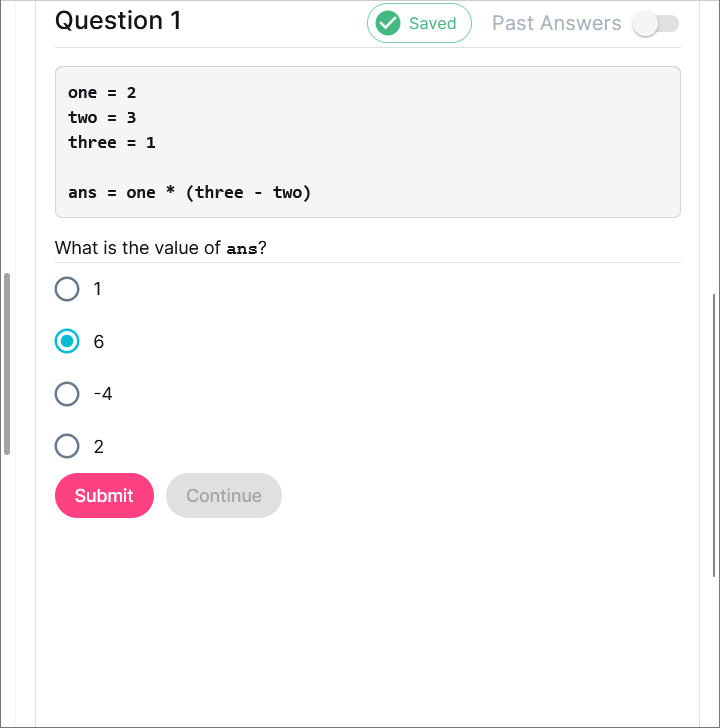
Task: Click the selected radio circle for 6
Action: pyautogui.click(x=67, y=342)
